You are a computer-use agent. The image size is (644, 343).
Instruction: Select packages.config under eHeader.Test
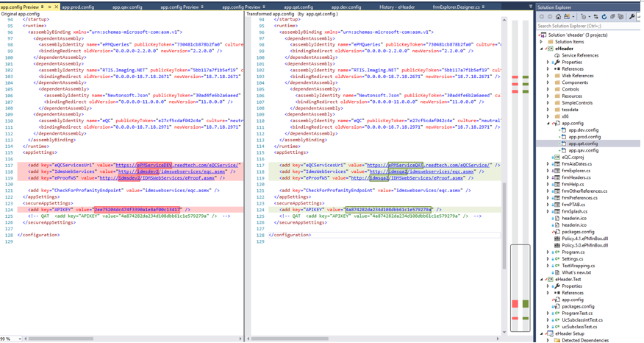tap(578, 306)
